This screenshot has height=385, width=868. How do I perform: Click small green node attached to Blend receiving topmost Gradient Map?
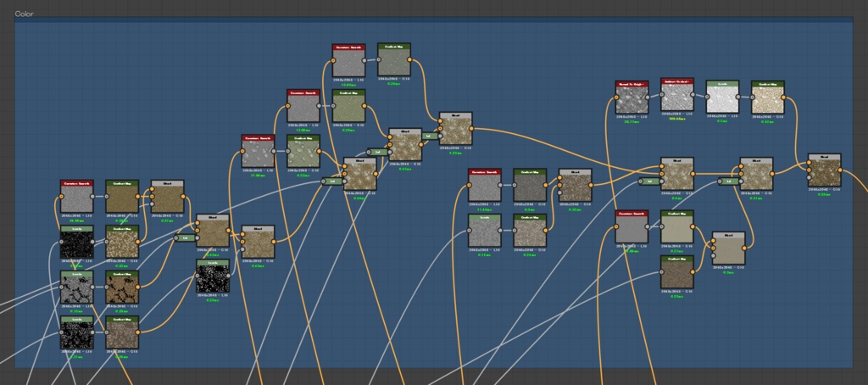(x=428, y=136)
